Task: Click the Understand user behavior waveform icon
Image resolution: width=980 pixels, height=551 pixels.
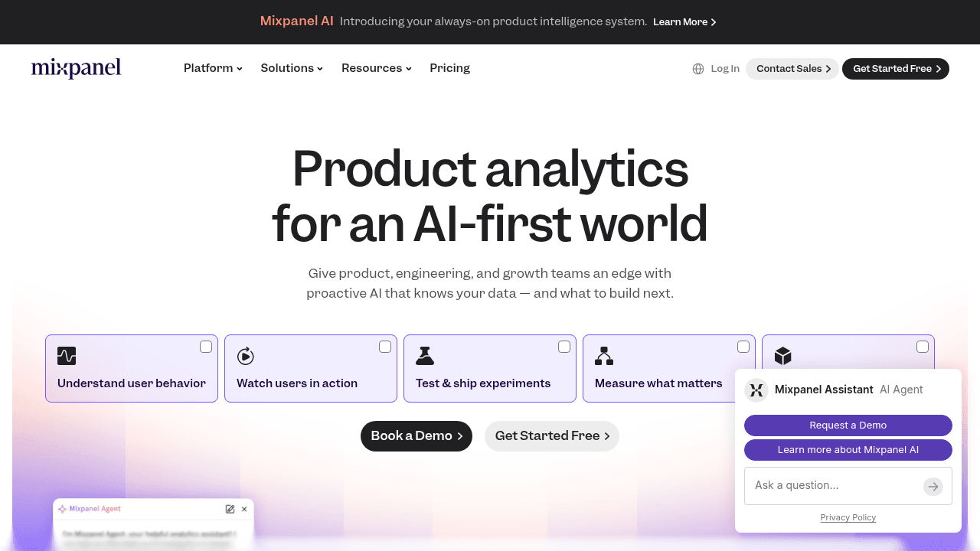Action: coord(67,356)
